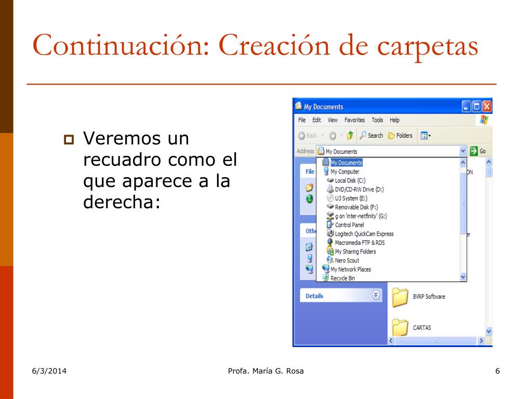The image size is (532, 399).
Task: Open the Favorites menu
Action: click(354, 120)
